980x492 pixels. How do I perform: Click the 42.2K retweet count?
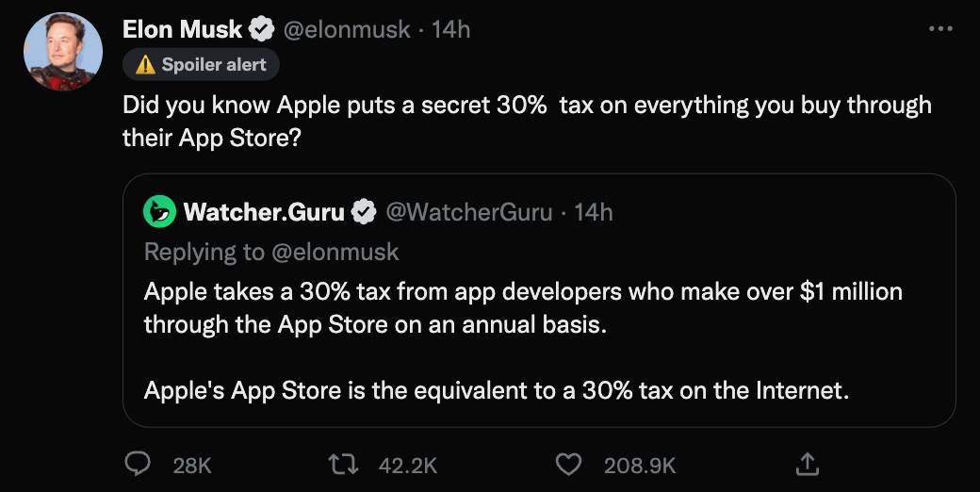[407, 465]
